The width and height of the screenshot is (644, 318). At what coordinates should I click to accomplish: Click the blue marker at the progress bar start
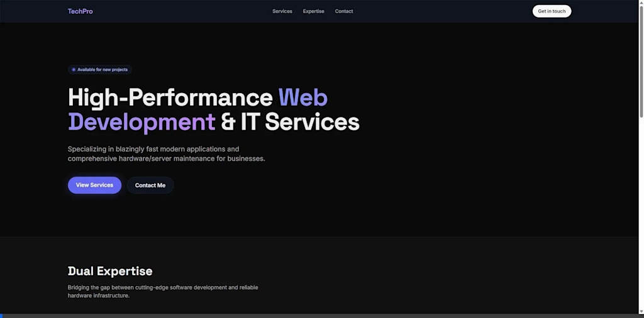click(1, 316)
